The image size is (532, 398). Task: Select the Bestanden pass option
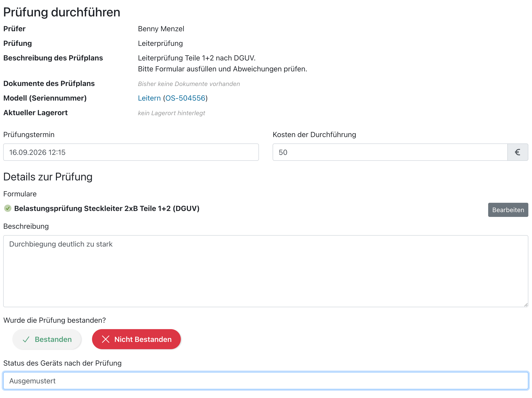47,339
